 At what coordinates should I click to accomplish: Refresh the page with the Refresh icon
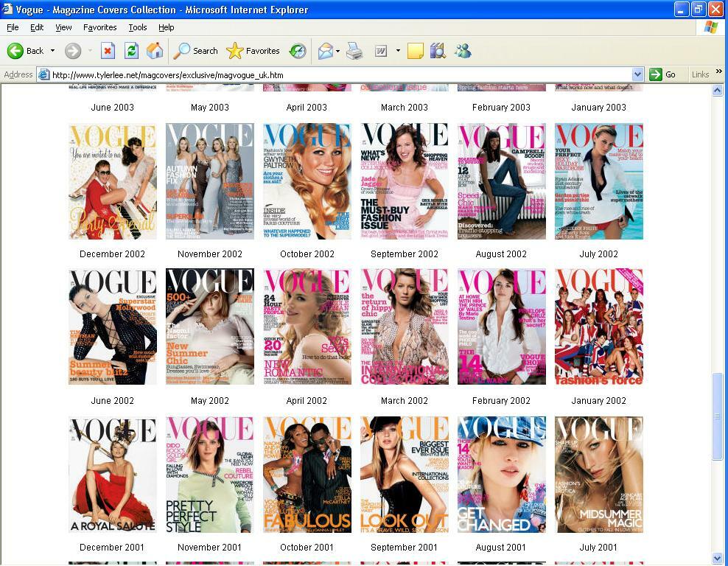[x=131, y=51]
